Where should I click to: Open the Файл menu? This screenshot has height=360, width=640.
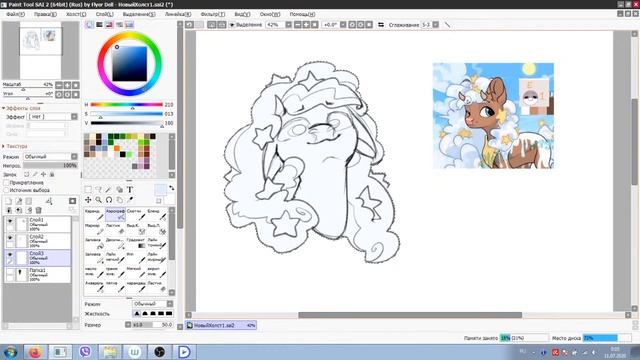coord(16,14)
